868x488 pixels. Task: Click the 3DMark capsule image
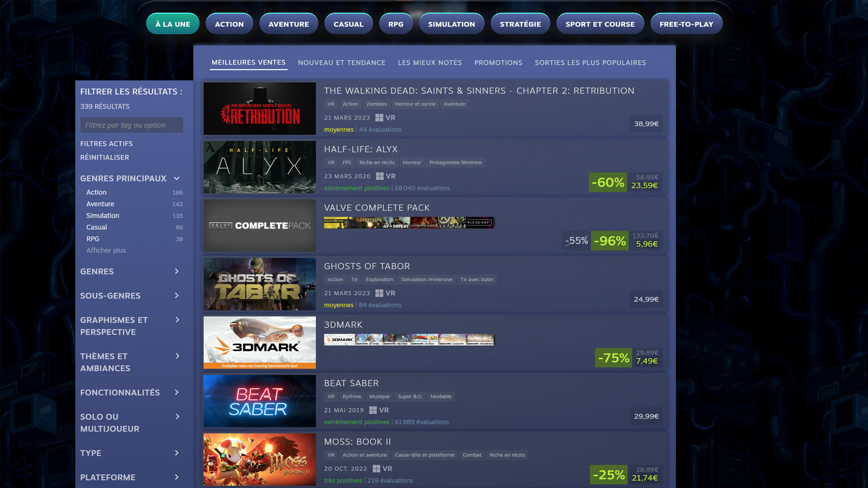tap(259, 343)
